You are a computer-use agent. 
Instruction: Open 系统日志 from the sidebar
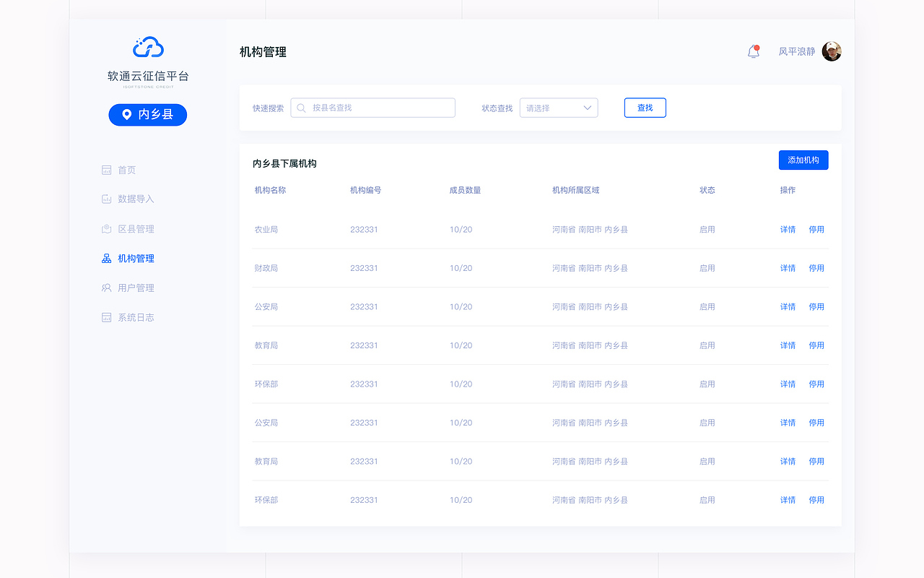coord(128,317)
